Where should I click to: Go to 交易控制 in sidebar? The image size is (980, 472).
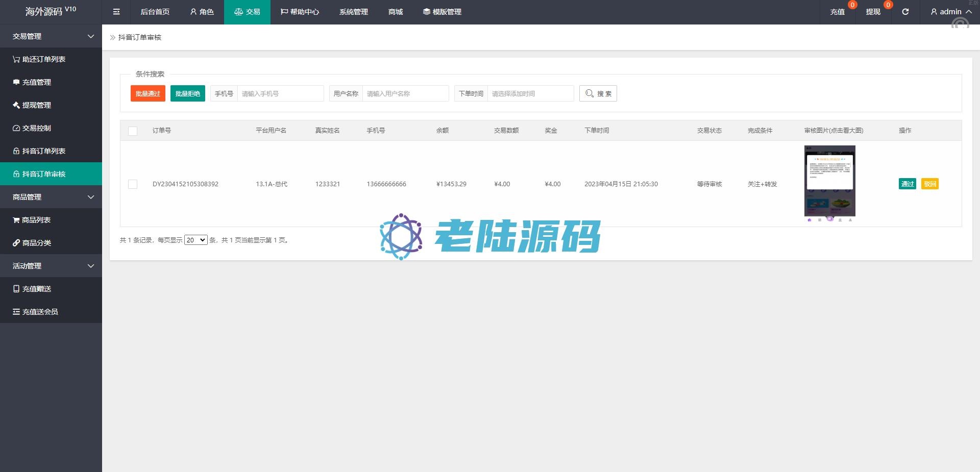tap(37, 128)
